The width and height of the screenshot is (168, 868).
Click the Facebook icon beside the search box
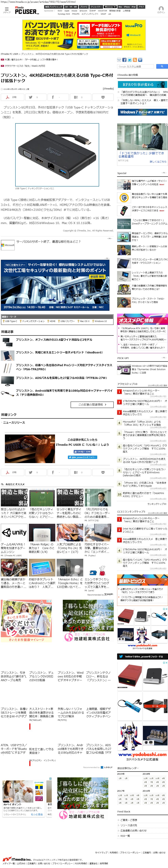[125, 60]
